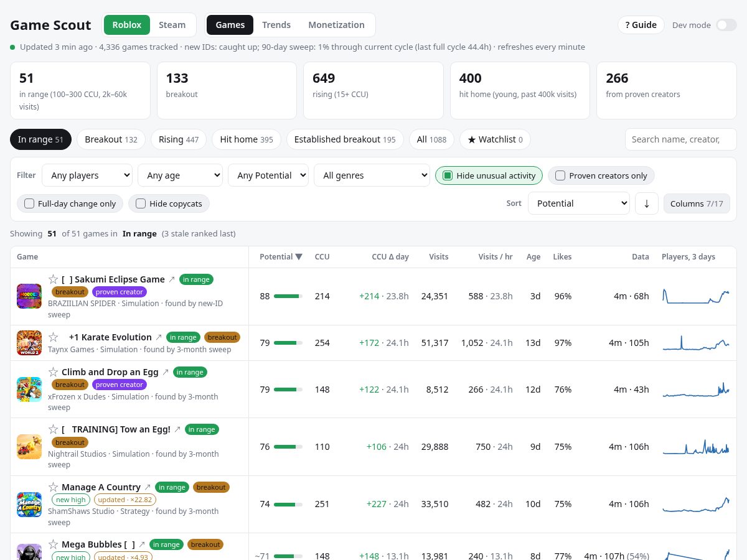Open external link for Manage A Country
The height and width of the screenshot is (560, 747).
pyautogui.click(x=148, y=487)
